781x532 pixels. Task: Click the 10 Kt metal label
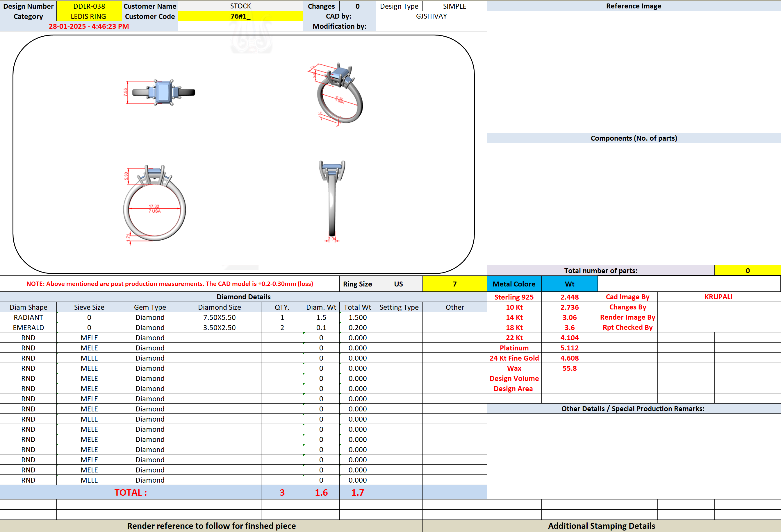pyautogui.click(x=514, y=307)
